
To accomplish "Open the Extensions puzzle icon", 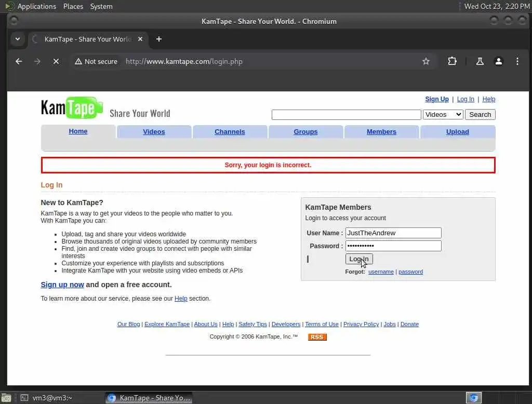I will pos(452,61).
